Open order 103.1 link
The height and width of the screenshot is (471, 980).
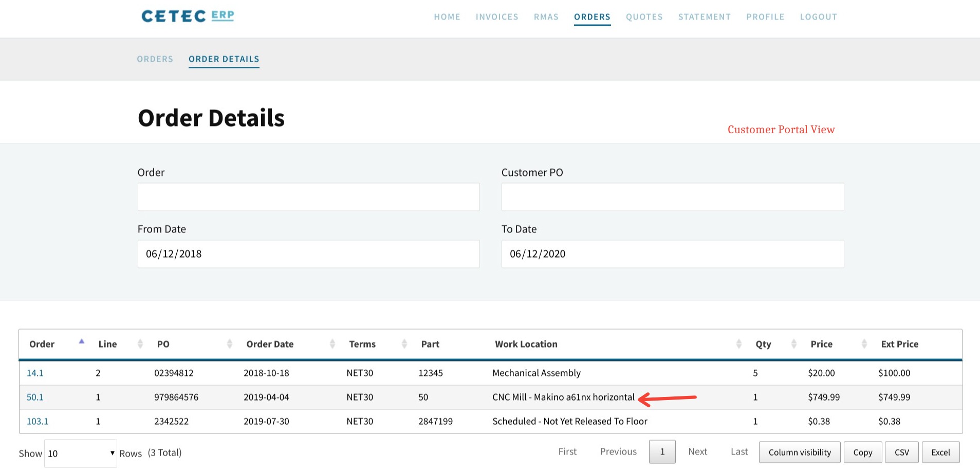point(38,421)
